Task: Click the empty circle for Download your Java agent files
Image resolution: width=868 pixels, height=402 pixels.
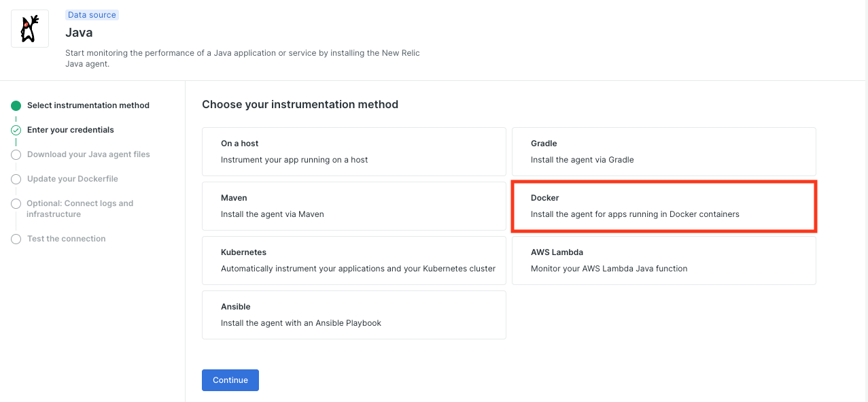Action: pyautogui.click(x=16, y=154)
